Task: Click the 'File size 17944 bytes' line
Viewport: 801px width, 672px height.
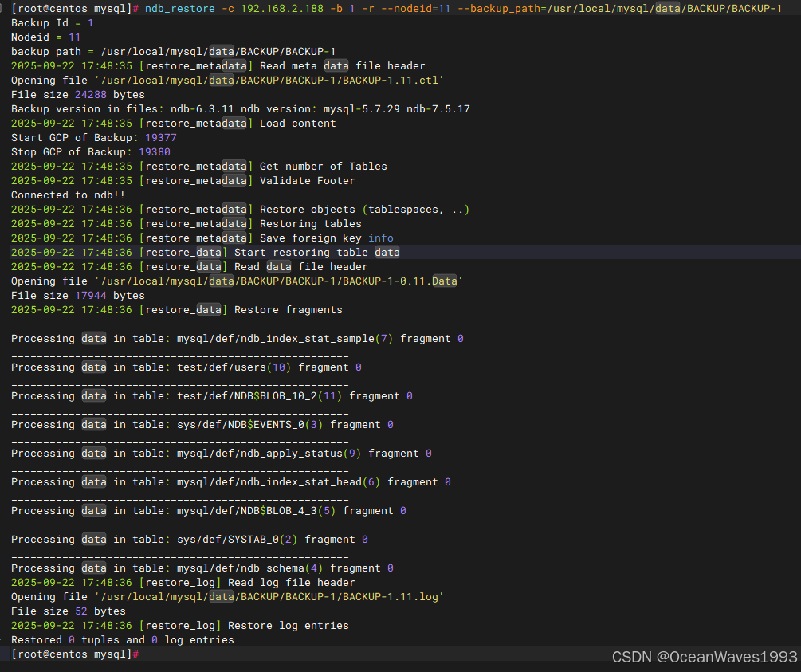Action: 77,296
